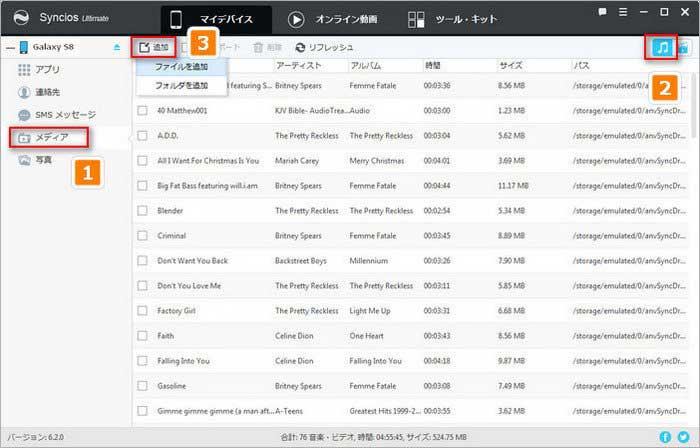
Task: Check the box for Gasoline
Action: 142,386
